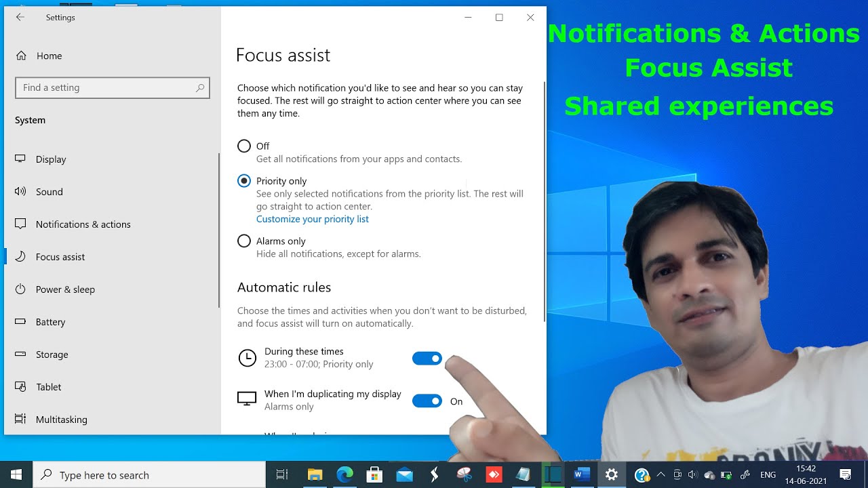
Task: Open the Action Center notification icon
Action: tap(846, 475)
